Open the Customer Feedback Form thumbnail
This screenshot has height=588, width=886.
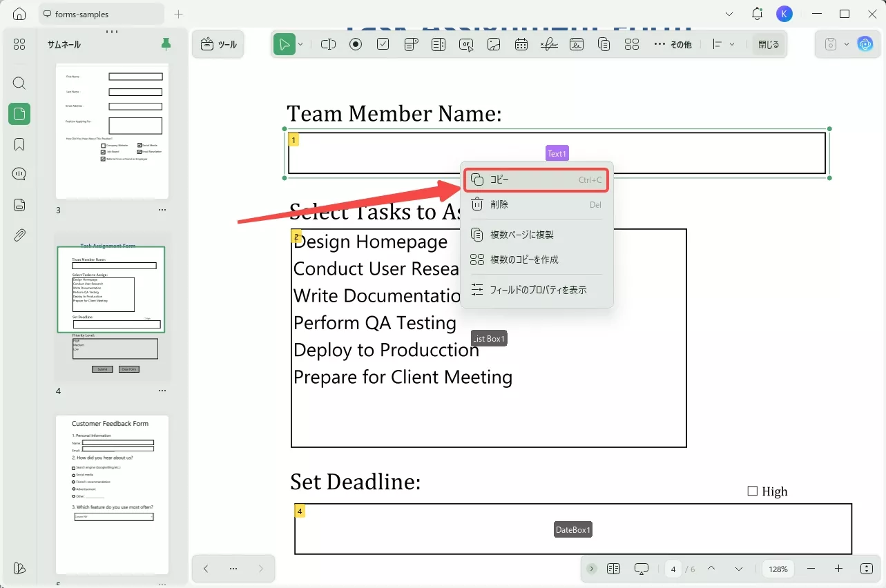[112, 495]
